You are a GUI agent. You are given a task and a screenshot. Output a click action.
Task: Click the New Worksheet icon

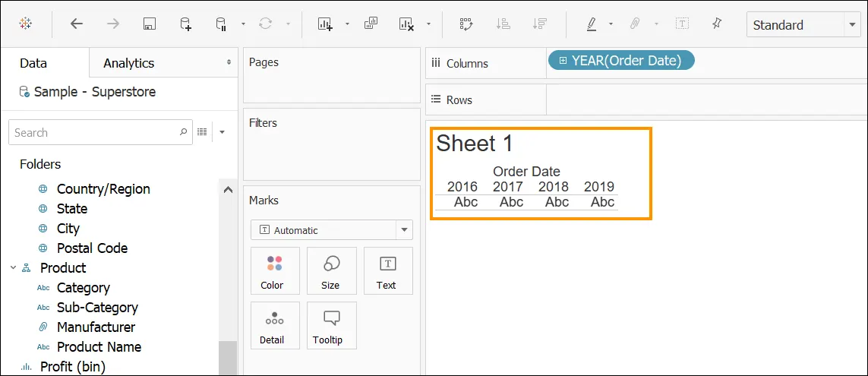click(x=325, y=24)
